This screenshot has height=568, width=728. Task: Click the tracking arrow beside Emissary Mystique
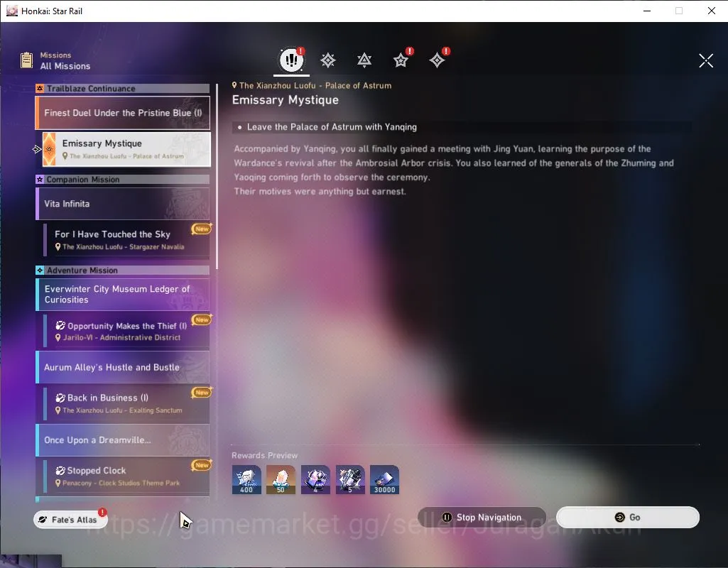click(37, 149)
